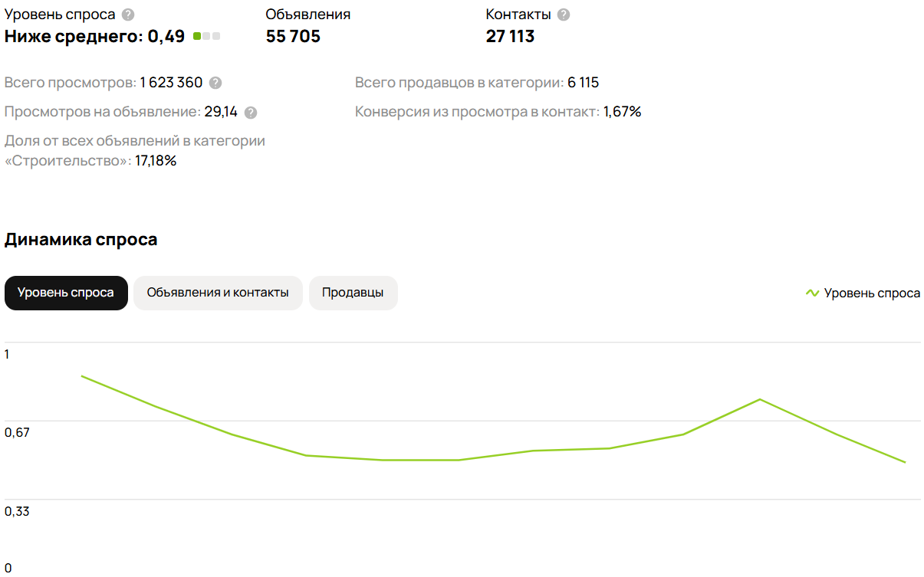This screenshot has height=577, width=924.
Task: Select the dark Уровень спроса tab
Action: [x=66, y=293]
